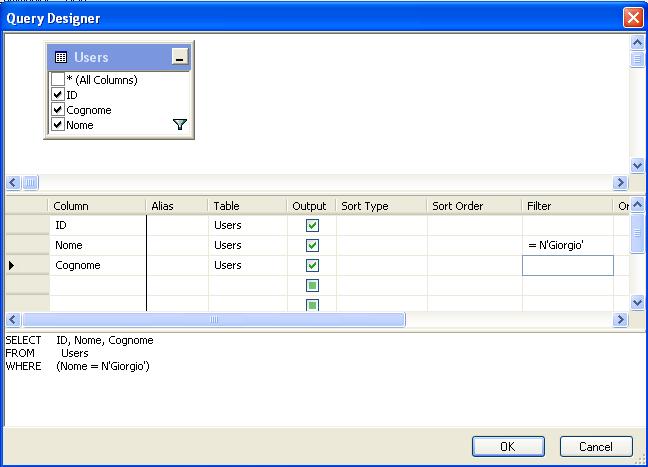The image size is (648, 467).
Task: Click the Users table cell in Cognome row
Action: pos(248,265)
